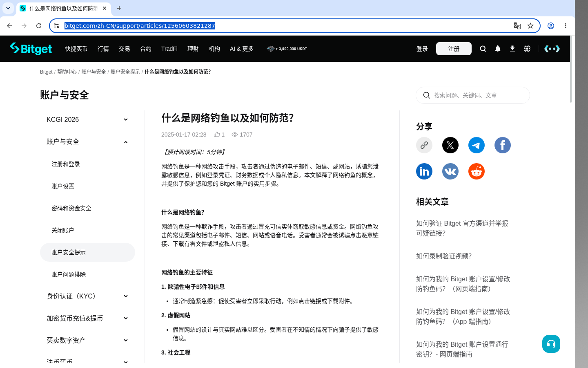Open the Chrome profile icon
The image size is (588, 368).
551,26
